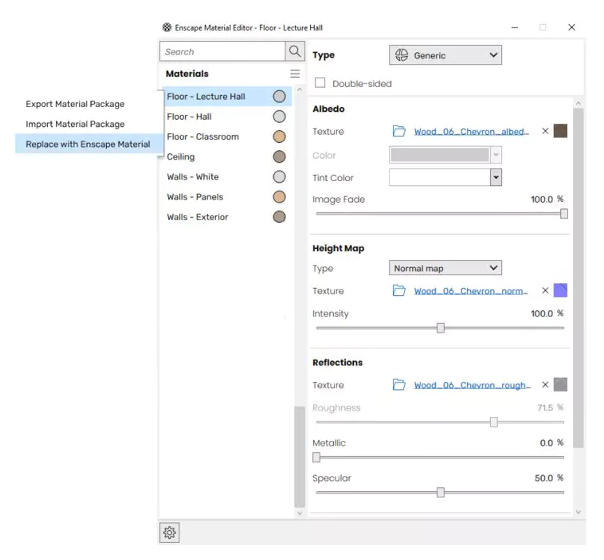Click materials list scroll down arrow
The height and width of the screenshot is (560, 604).
point(300,513)
